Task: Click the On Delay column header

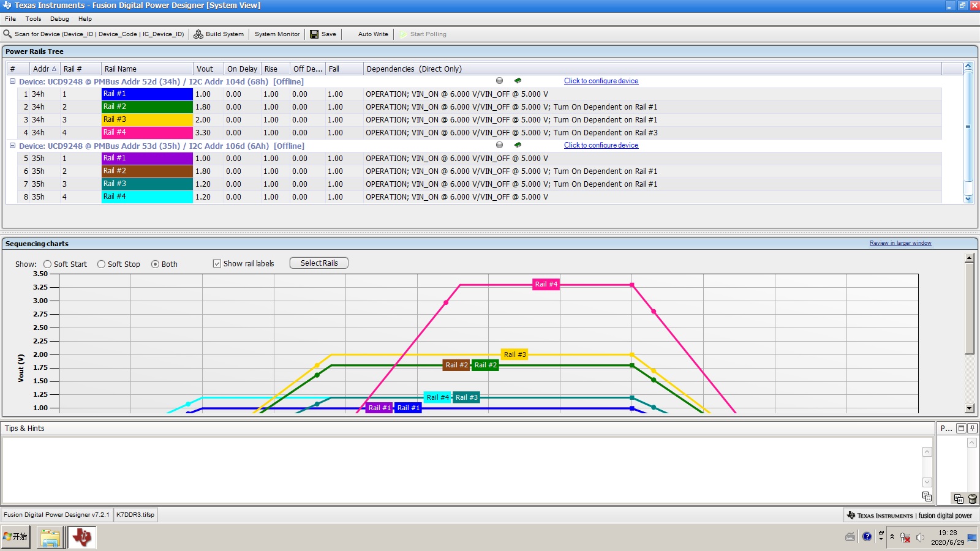Action: (243, 69)
